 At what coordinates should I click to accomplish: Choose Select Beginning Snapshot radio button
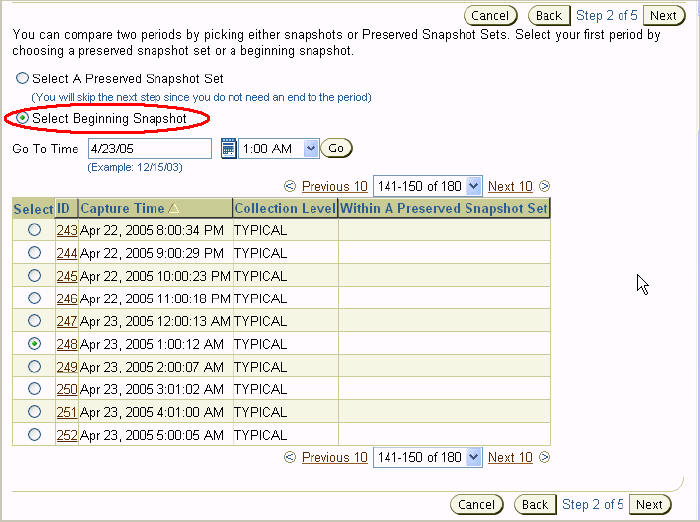[x=22, y=118]
